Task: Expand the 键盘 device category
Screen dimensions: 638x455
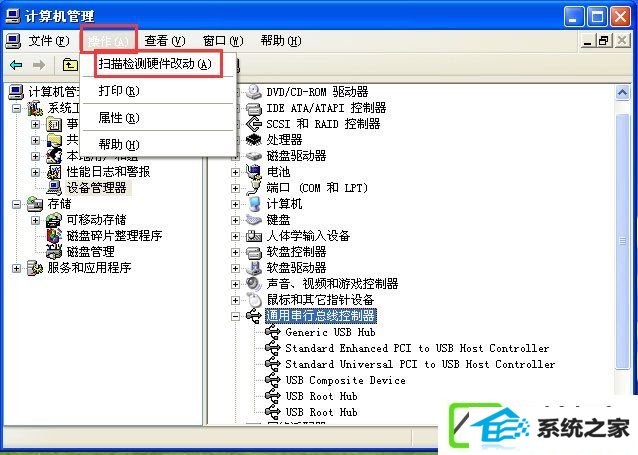Action: click(x=235, y=220)
